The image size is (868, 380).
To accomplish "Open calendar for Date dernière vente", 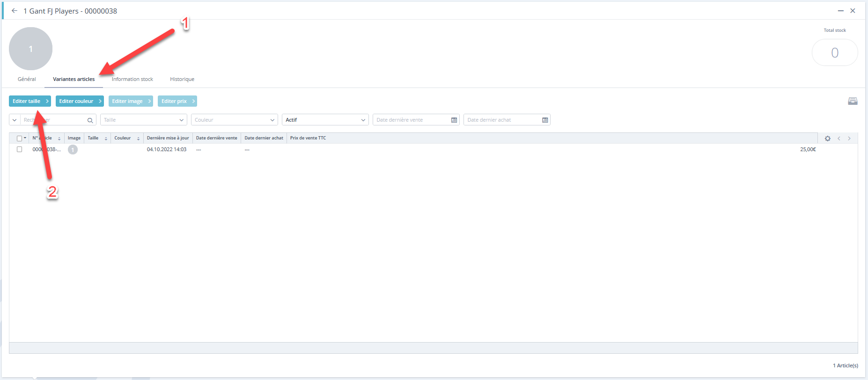I will pyautogui.click(x=454, y=120).
